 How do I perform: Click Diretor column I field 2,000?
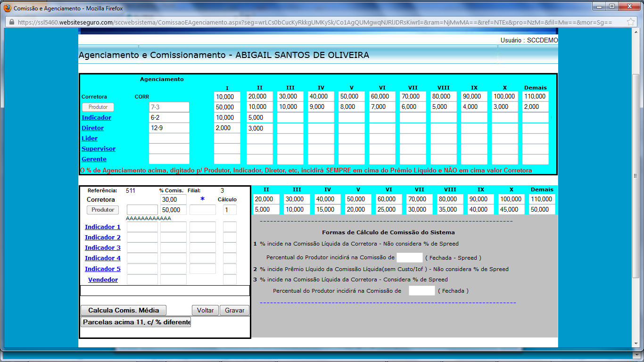pos(227,128)
